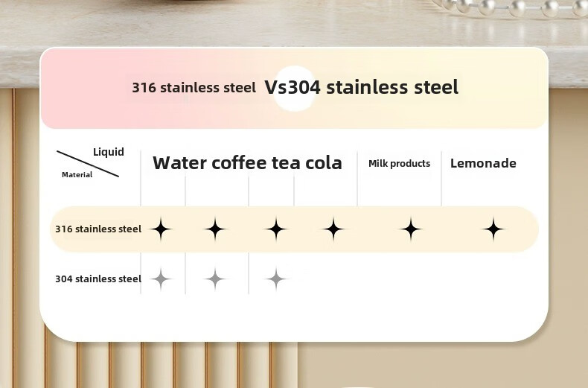
Task: Click the Material label in the table corner
Action: pos(77,175)
